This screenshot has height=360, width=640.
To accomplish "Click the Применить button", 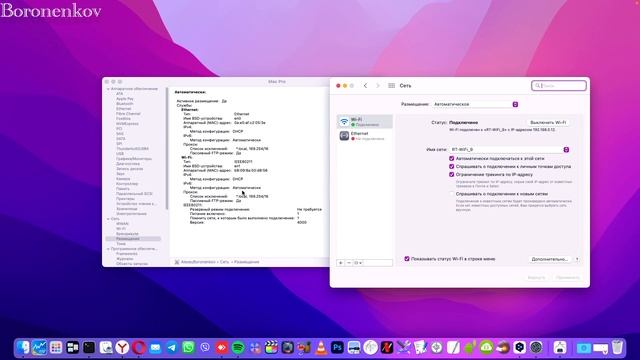I will [x=567, y=278].
